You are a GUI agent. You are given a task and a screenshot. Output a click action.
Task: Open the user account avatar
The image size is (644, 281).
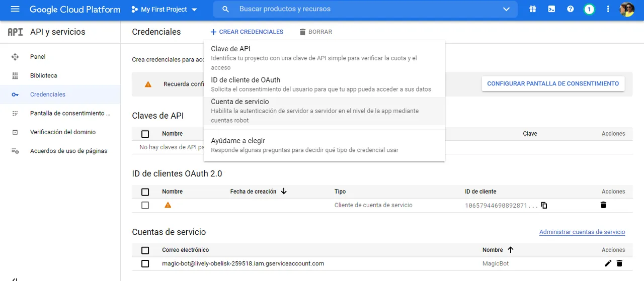(x=627, y=10)
